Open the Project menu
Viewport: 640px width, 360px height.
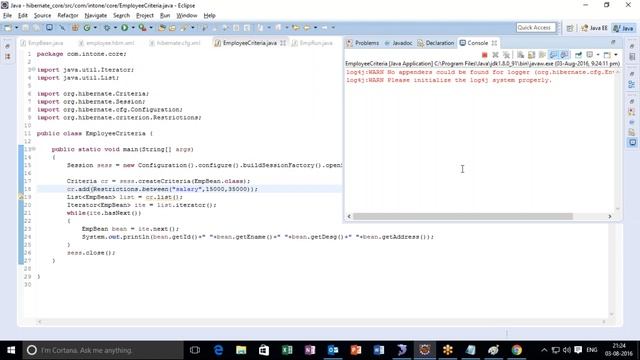pos(144,16)
